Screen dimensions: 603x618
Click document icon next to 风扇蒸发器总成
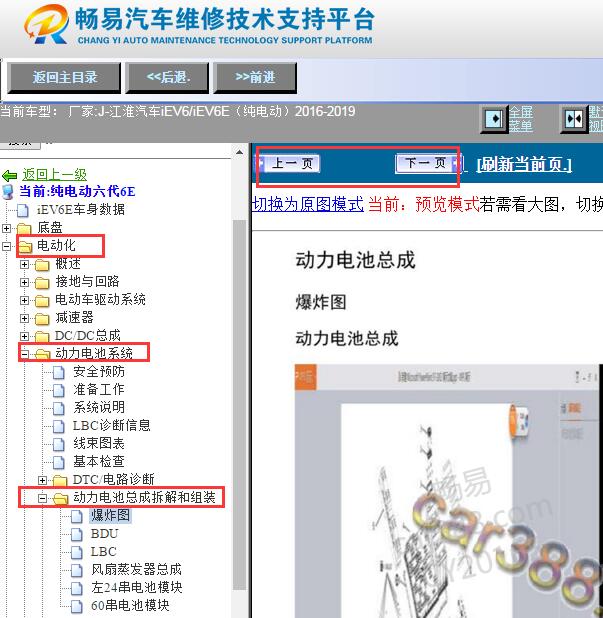77,570
